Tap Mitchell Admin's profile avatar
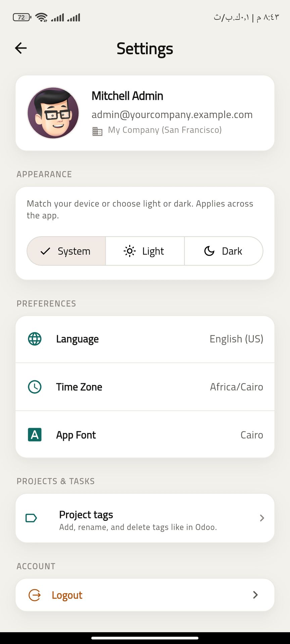Image resolution: width=290 pixels, height=644 pixels. [x=53, y=113]
